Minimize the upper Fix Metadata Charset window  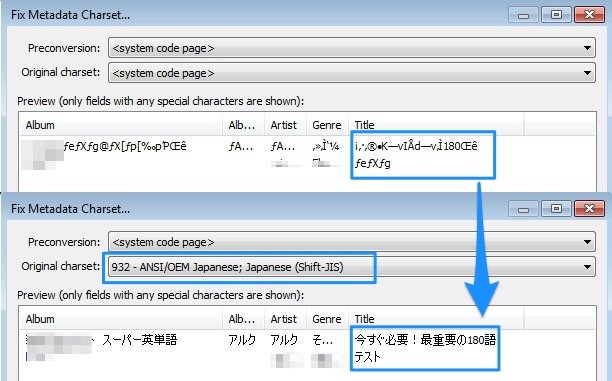523,15
